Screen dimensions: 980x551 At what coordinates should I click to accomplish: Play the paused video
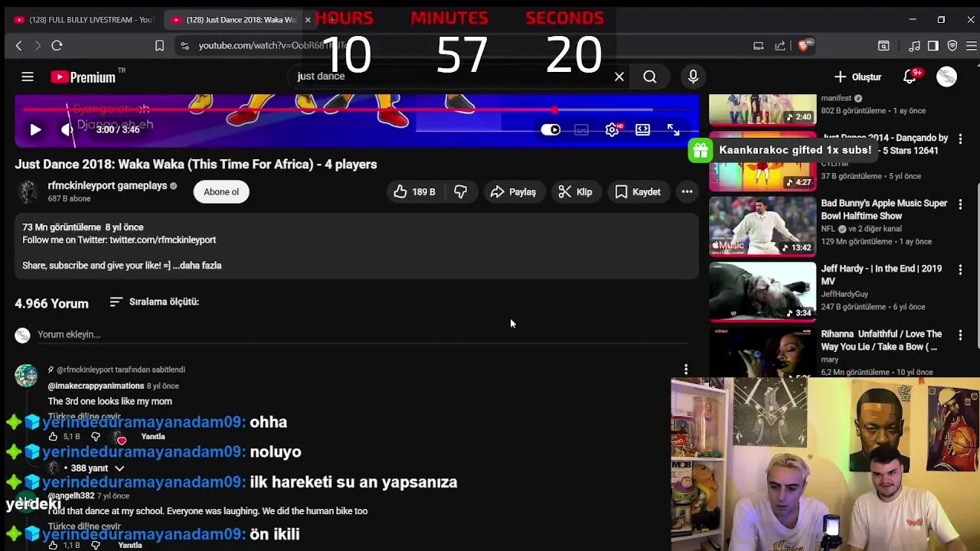(x=35, y=129)
